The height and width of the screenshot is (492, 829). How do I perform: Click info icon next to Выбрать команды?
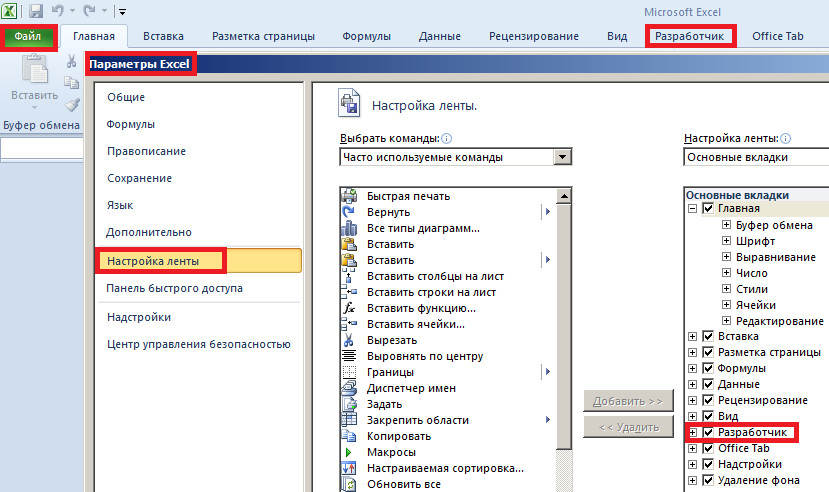pos(447,138)
